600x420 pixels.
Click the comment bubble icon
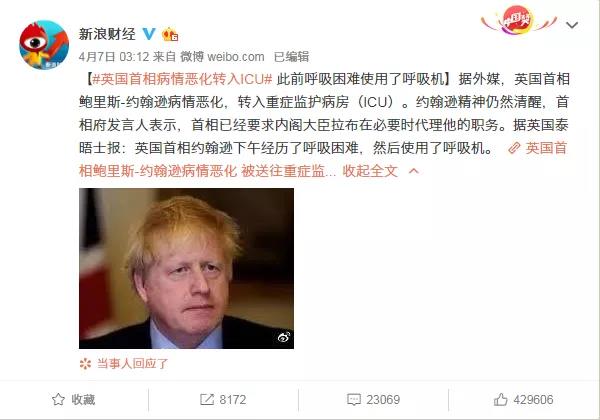354,400
